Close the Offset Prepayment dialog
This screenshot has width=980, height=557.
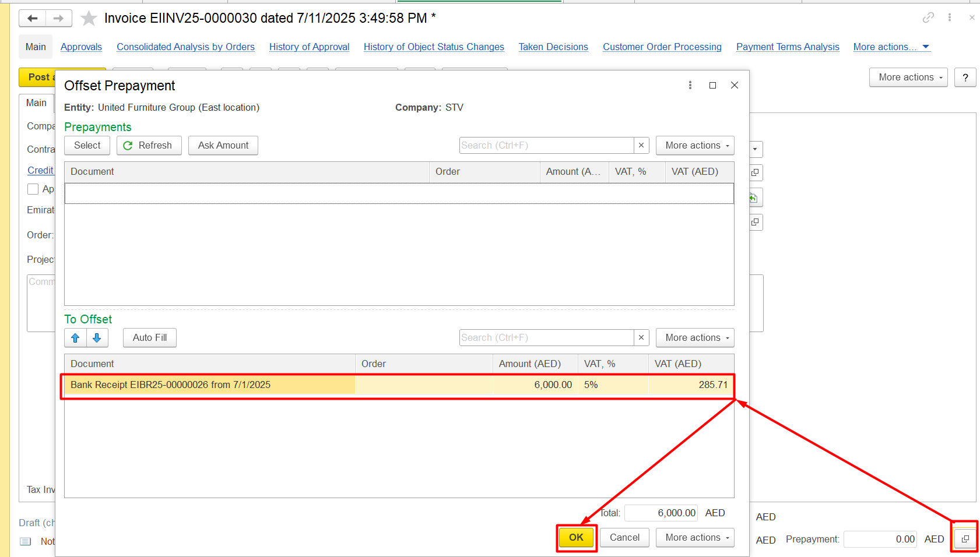click(735, 85)
